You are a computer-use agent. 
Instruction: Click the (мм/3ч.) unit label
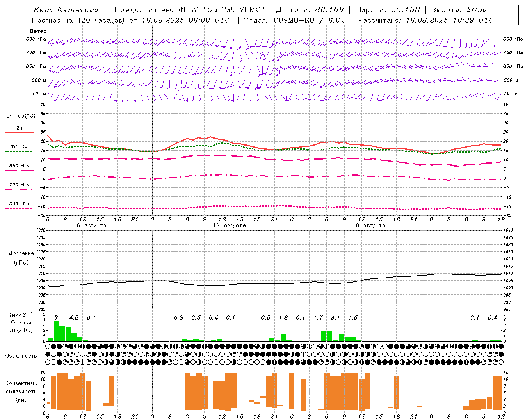point(21,315)
